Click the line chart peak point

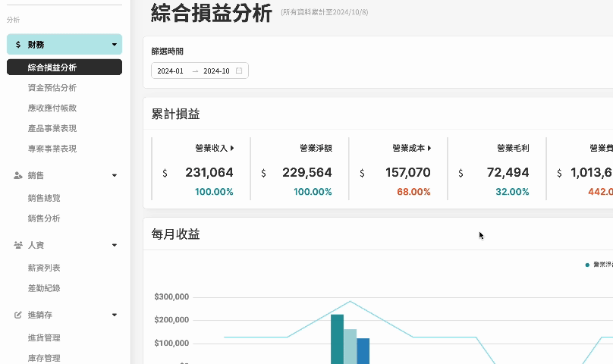[x=350, y=302]
